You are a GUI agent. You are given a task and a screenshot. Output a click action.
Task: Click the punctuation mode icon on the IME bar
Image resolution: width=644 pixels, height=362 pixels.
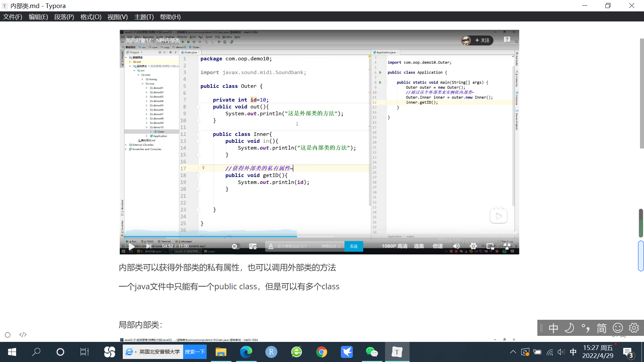pyautogui.click(x=586, y=328)
